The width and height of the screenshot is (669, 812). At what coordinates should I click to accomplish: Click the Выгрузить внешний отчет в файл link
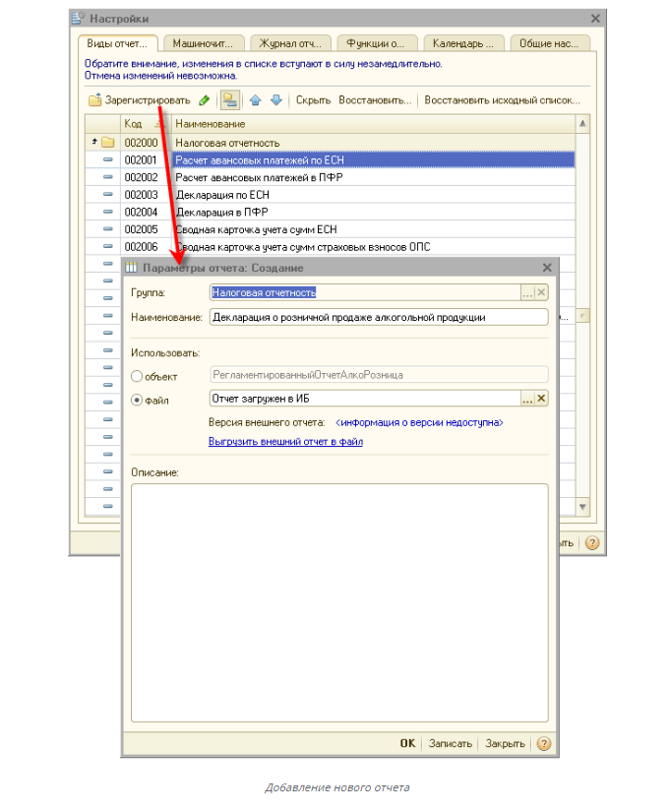[285, 442]
